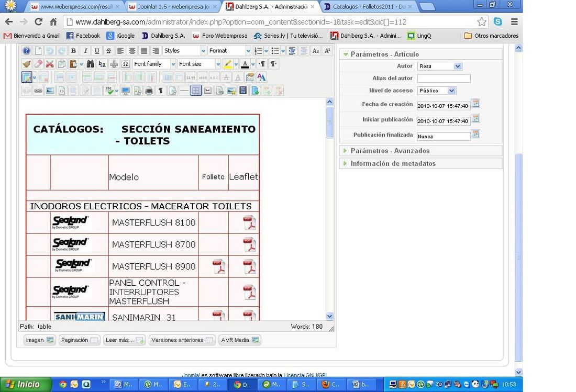576x392 pixels.
Task: Open the Font family dropdown
Action: click(154, 64)
